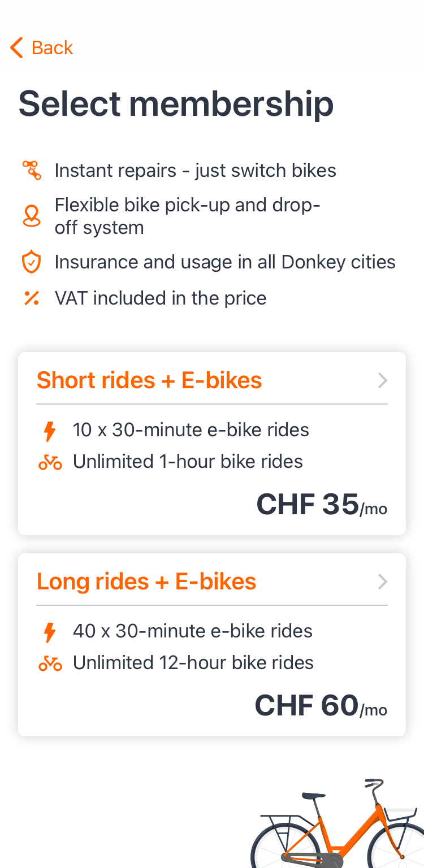Viewport: 424px width, 868px height.
Task: Tap the location pin pick-up icon
Action: (x=32, y=216)
